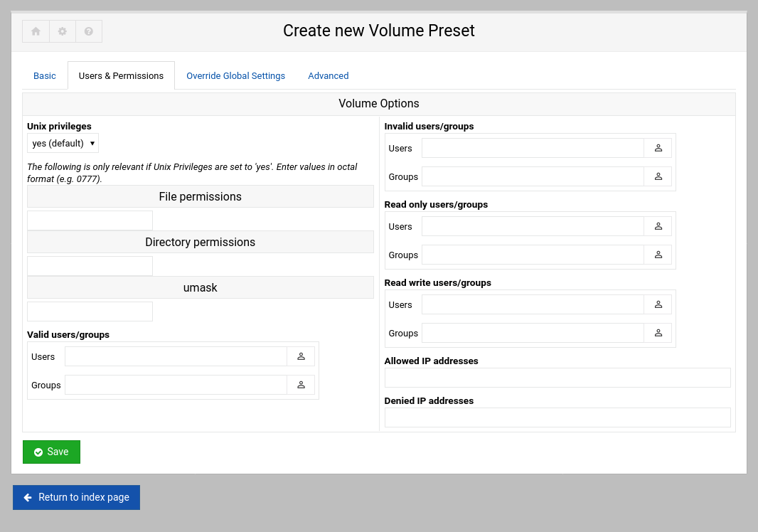
Task: Open the Unix privileges dropdown
Action: click(x=63, y=142)
